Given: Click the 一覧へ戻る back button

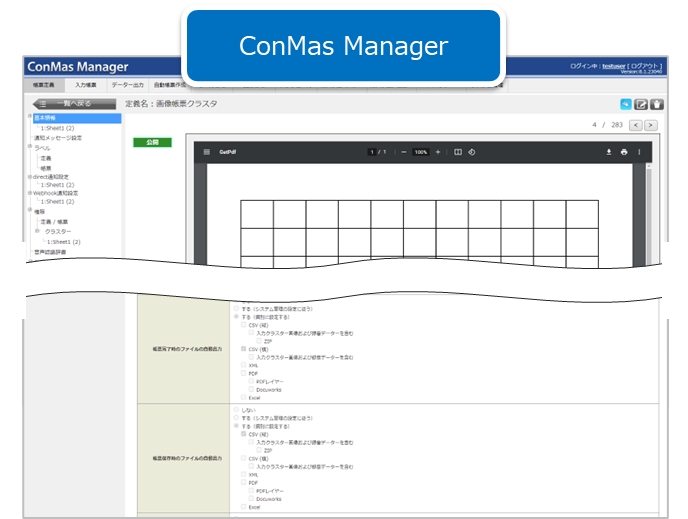Looking at the screenshot, I should coord(74,104).
